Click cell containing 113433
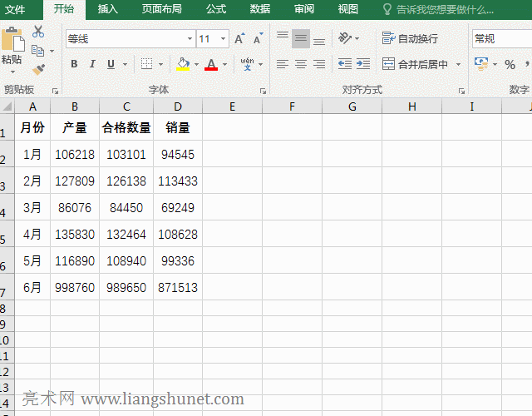The height and width of the screenshot is (416, 532). tap(178, 181)
